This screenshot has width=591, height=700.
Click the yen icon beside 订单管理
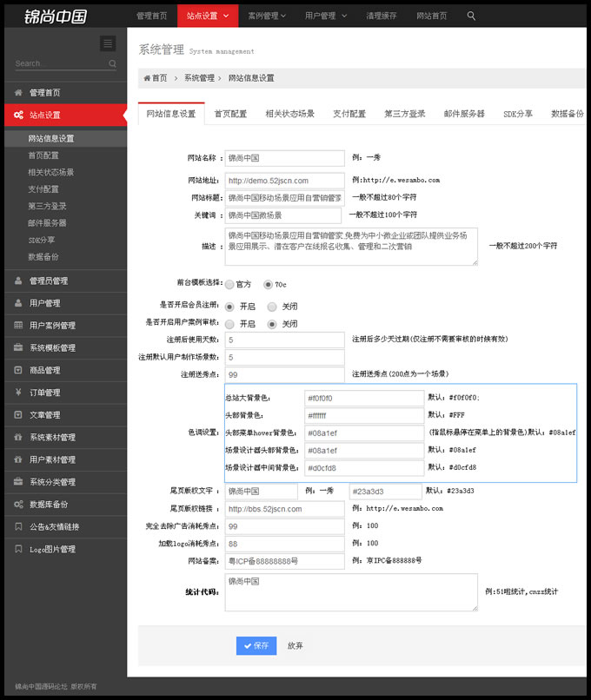[x=18, y=393]
